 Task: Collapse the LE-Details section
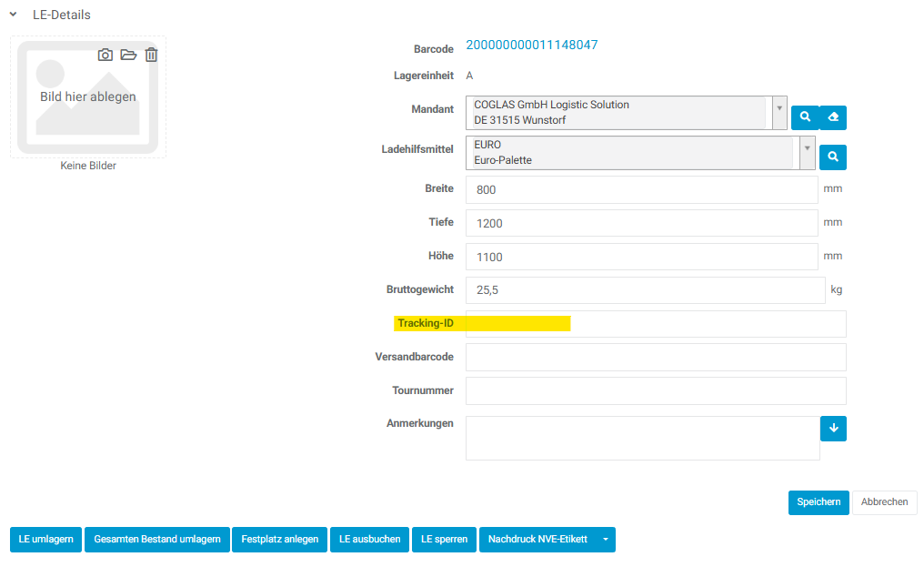coord(14,15)
